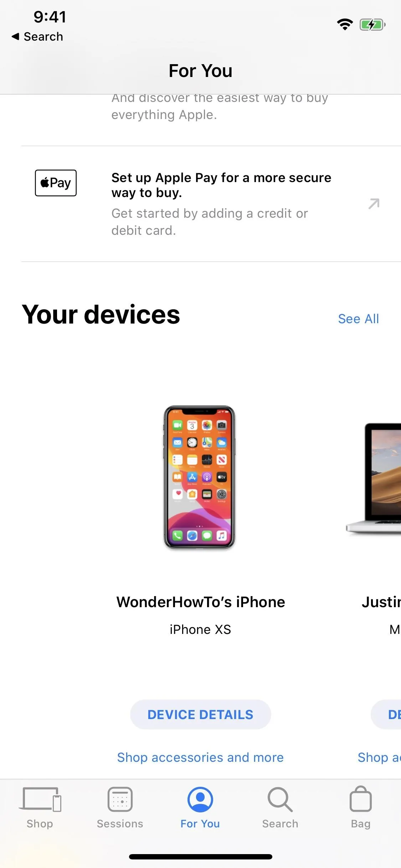
Task: Tap the partially visible second device's details button
Action: point(386,714)
